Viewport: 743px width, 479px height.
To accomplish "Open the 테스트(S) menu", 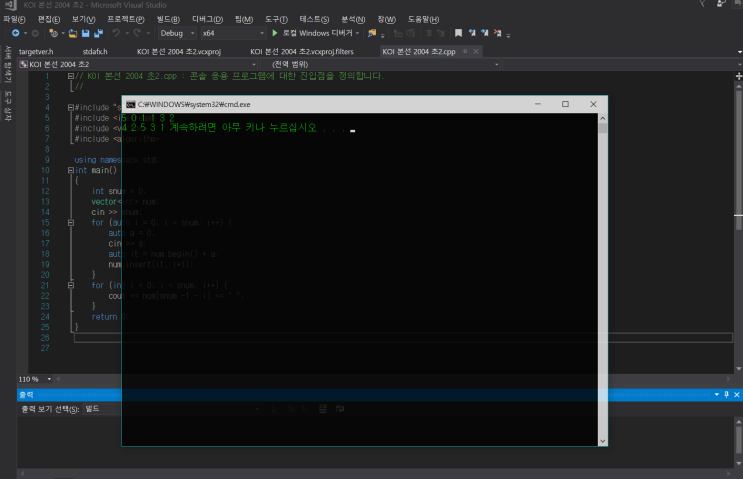I will click(314, 19).
